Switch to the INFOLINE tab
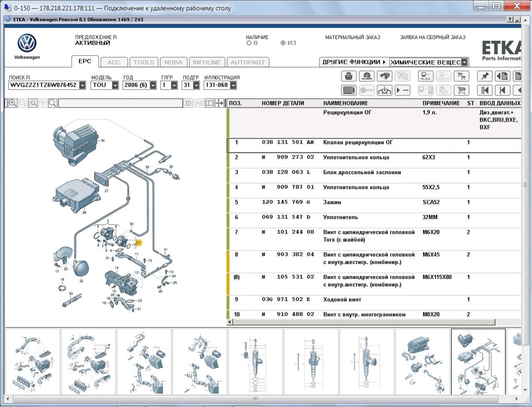532x407 pixels. click(x=207, y=62)
